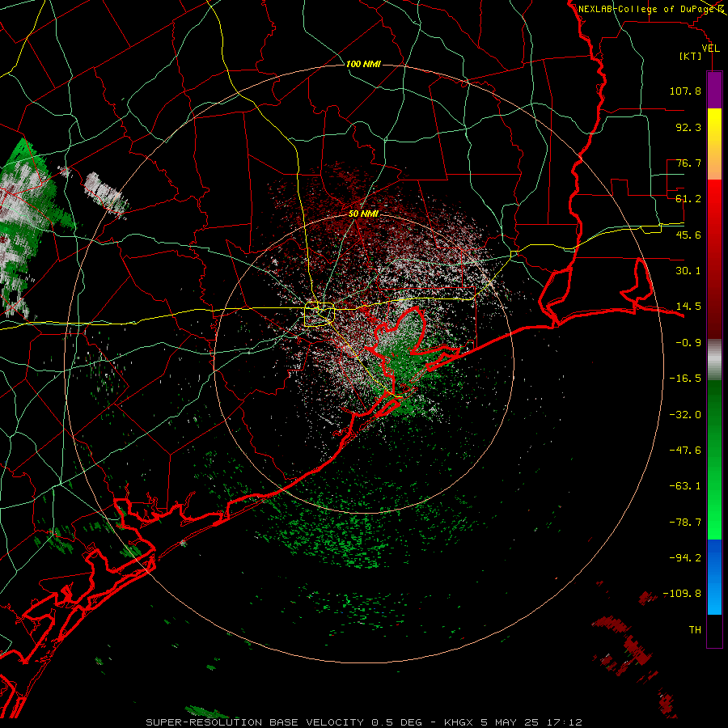Screen dimensions: 728x728
Task: Click the -78.7 velocity scale value
Action: 685,523
